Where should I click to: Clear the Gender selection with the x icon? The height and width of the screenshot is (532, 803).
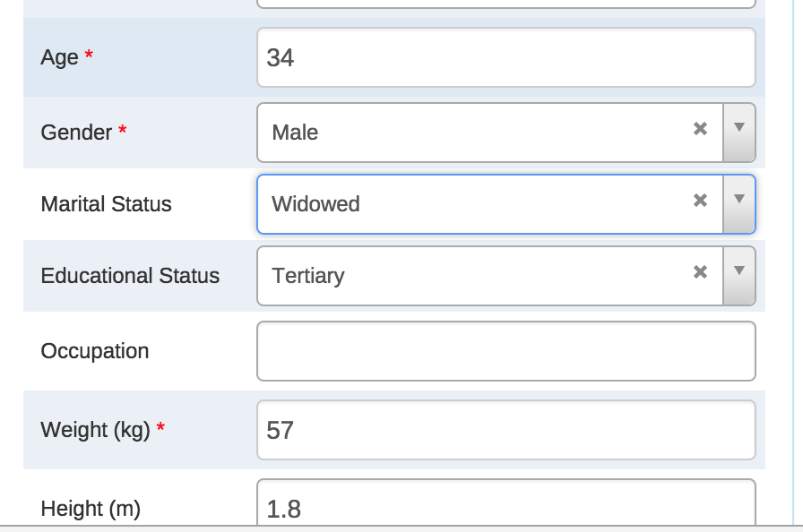(700, 129)
